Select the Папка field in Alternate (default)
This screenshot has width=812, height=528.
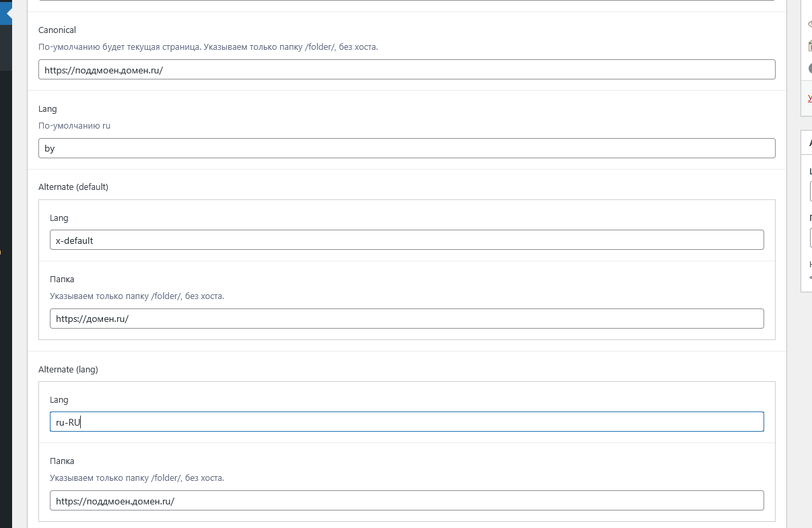407,319
